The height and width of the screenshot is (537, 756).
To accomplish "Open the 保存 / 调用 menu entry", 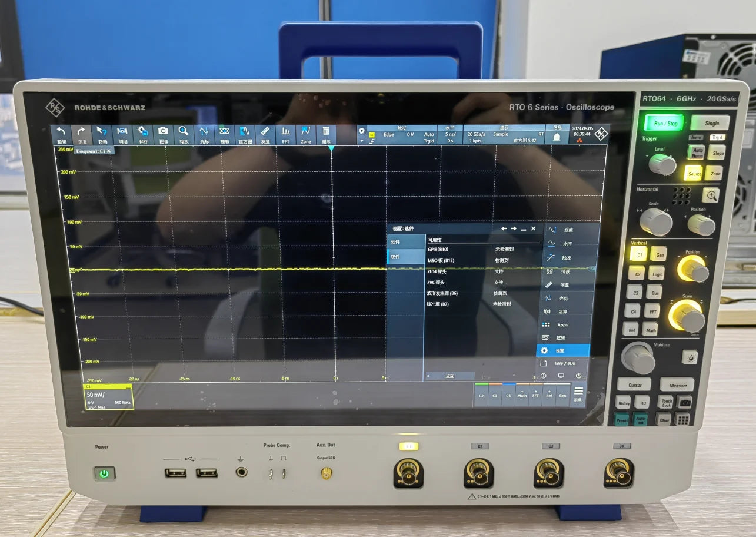I will (564, 363).
